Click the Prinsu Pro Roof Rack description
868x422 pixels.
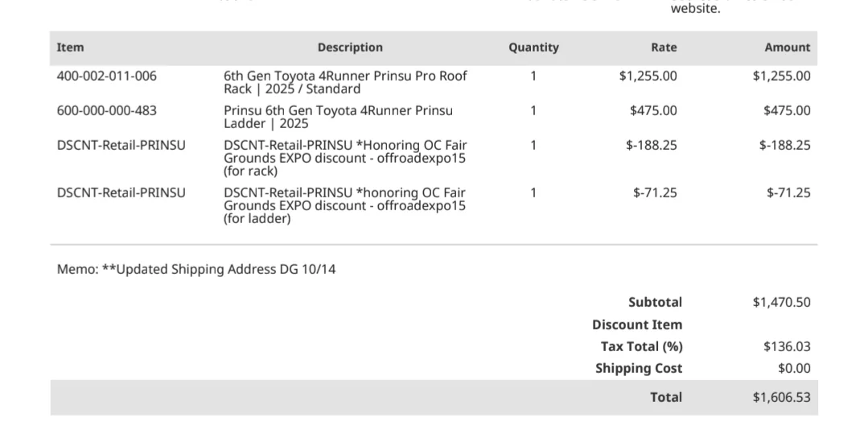[345, 82]
